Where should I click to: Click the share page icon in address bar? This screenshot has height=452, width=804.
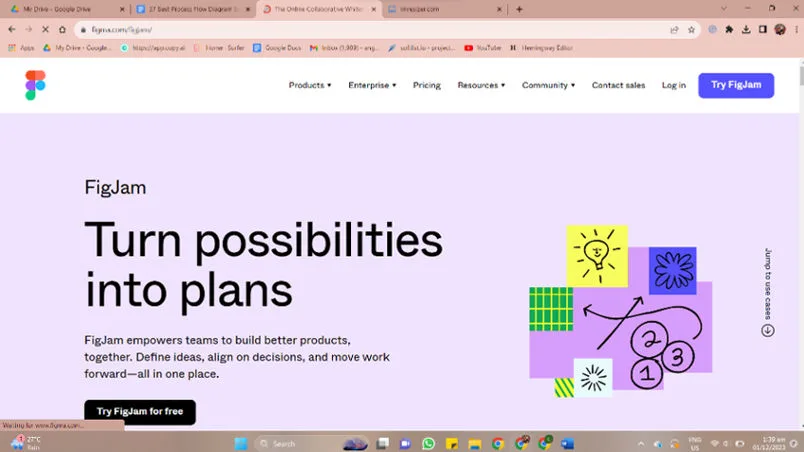point(674,30)
